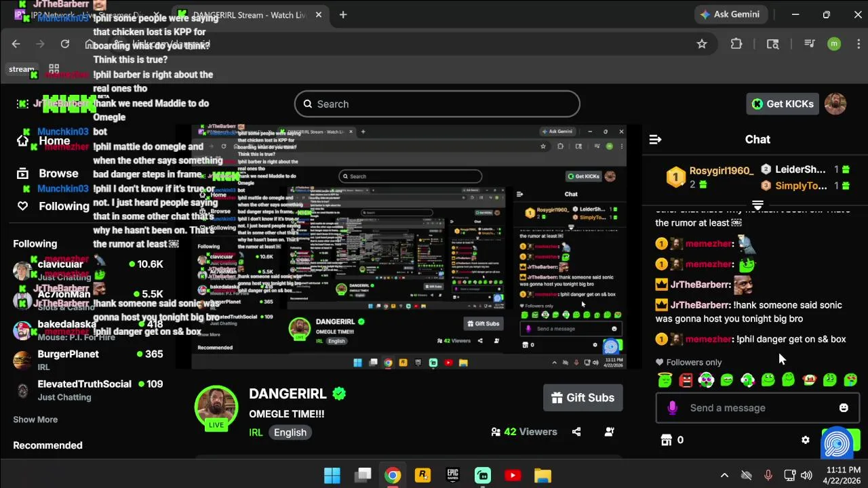Reload the page

tap(65, 44)
